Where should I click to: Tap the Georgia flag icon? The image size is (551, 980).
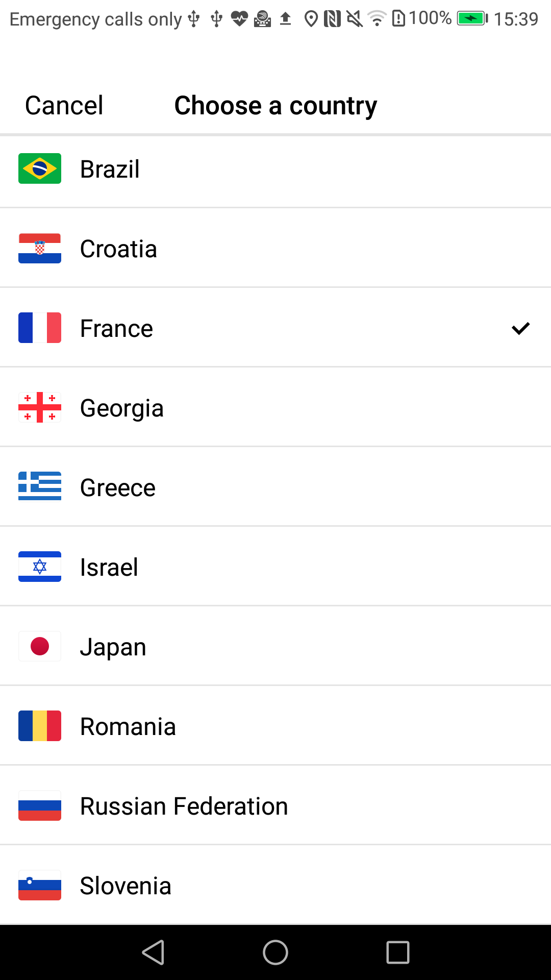40,407
